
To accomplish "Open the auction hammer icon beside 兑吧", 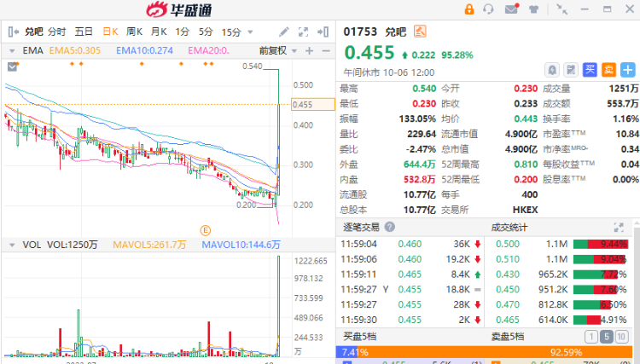I will (420, 32).
